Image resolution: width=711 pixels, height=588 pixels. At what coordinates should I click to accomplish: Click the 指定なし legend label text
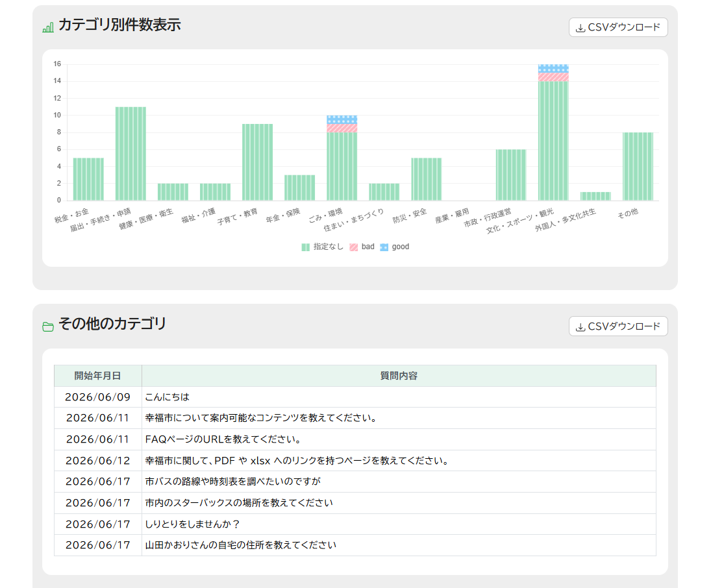click(329, 247)
